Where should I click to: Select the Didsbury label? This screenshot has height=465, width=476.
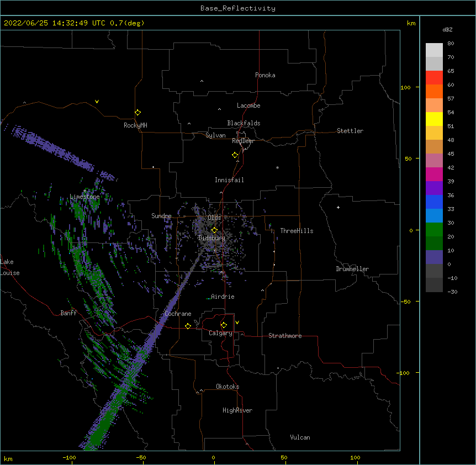pyautogui.click(x=212, y=238)
